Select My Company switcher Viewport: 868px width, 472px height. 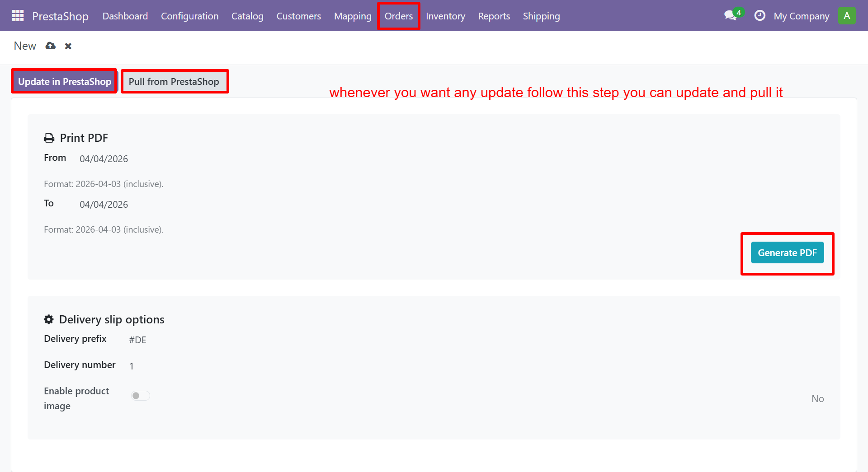(801, 16)
